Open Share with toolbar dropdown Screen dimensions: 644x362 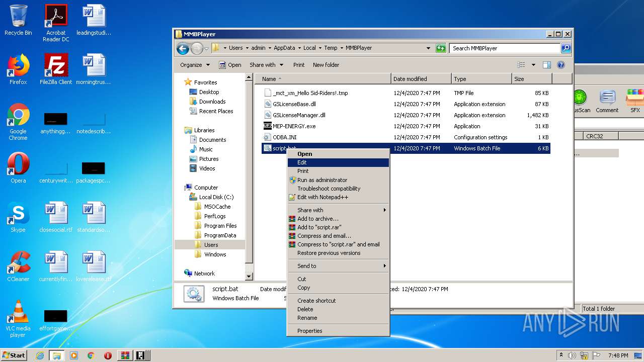[x=266, y=65]
